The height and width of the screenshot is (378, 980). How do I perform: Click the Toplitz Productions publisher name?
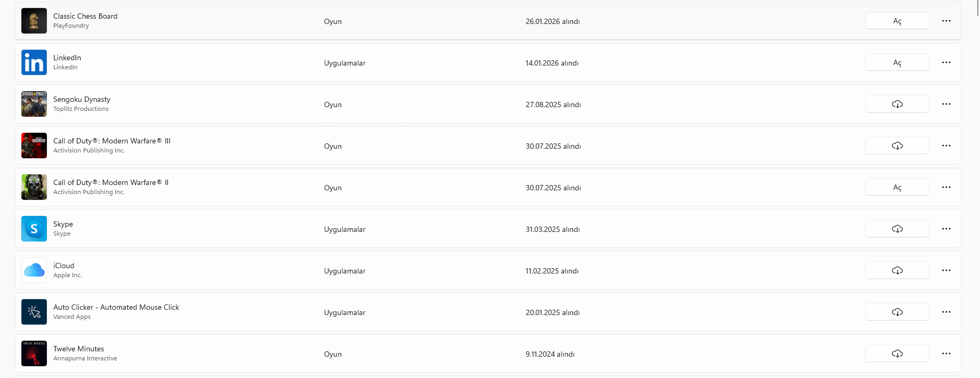(81, 109)
